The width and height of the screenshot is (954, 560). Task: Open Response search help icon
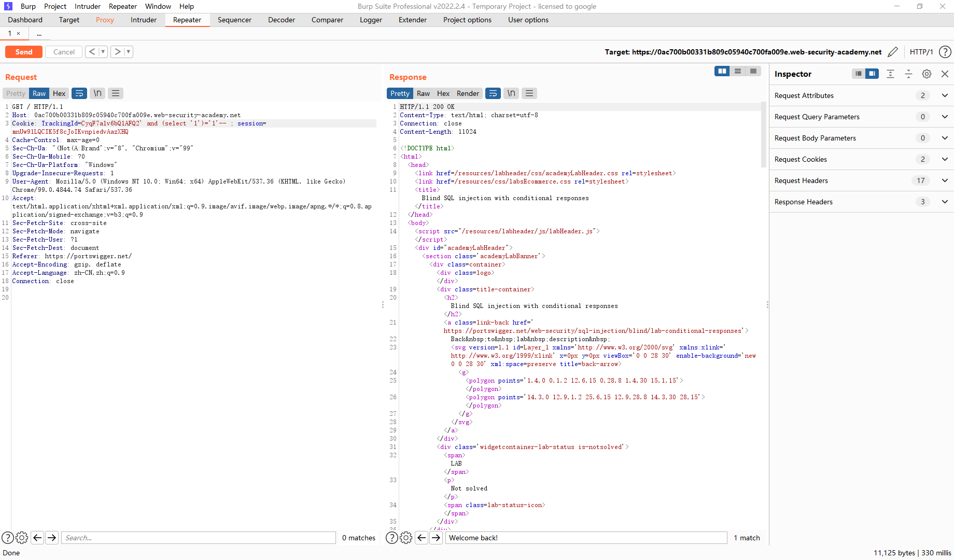pos(392,538)
